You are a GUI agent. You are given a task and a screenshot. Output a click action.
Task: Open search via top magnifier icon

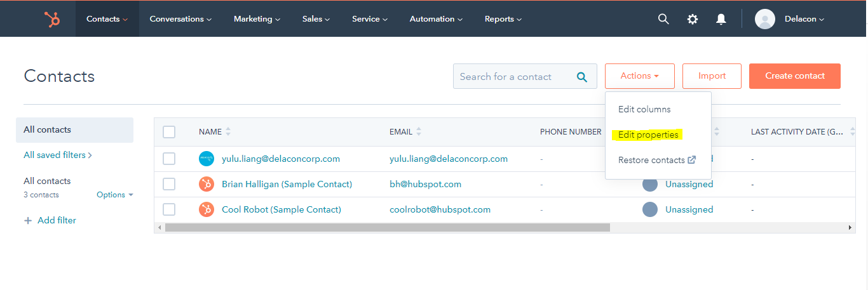click(x=663, y=19)
